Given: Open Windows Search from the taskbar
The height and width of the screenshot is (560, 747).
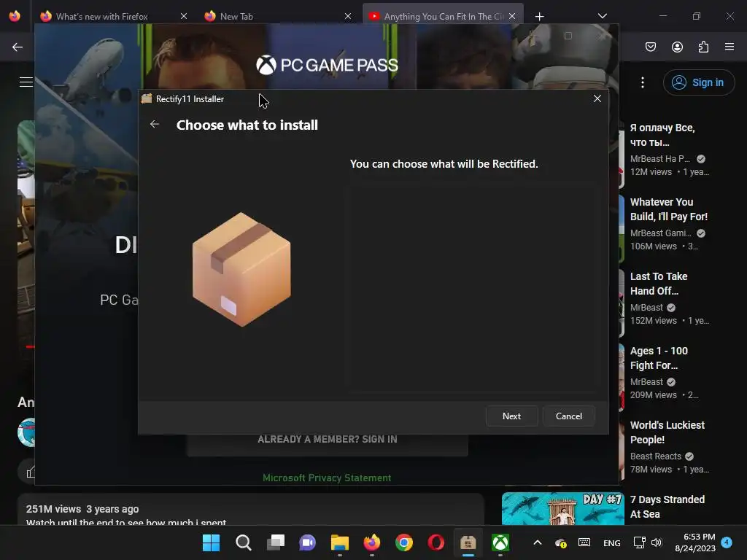Looking at the screenshot, I should [x=244, y=542].
